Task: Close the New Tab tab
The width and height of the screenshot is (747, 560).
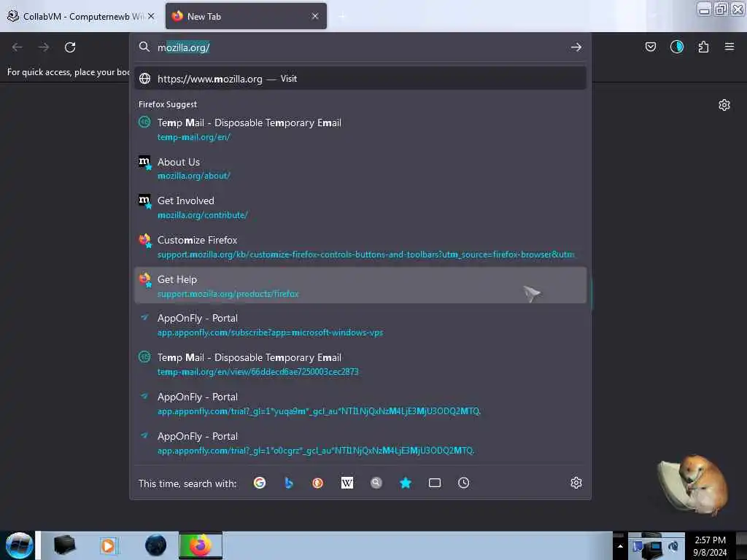Action: click(x=315, y=16)
